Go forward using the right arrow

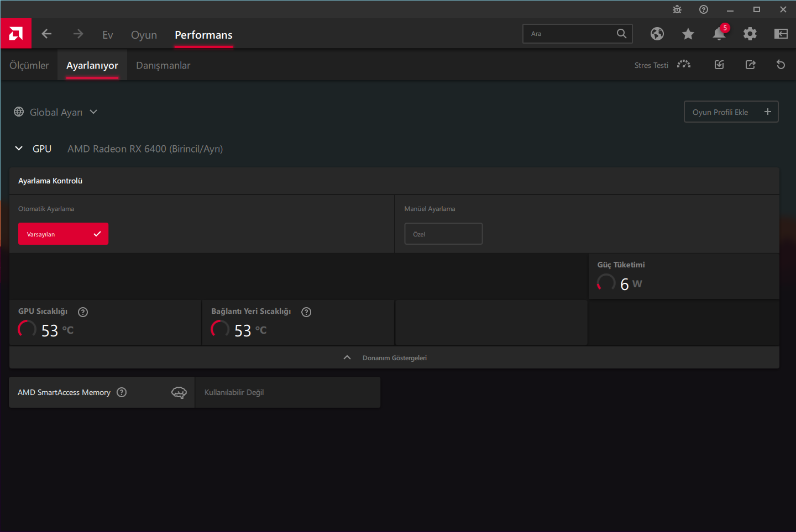coord(78,34)
